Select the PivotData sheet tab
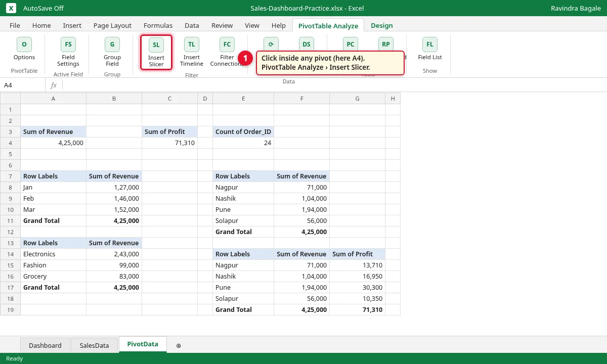607x364 pixels. [143, 344]
